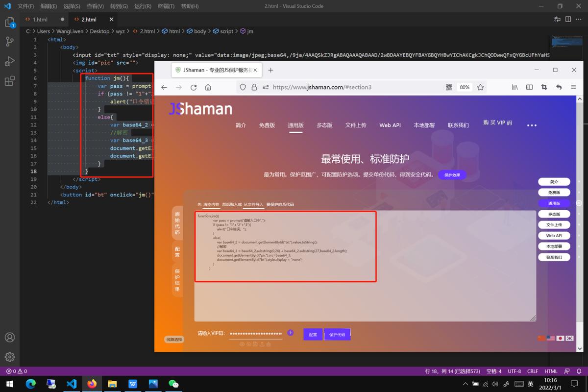Expand the "..." more menu on JShaman navbar

tap(532, 125)
